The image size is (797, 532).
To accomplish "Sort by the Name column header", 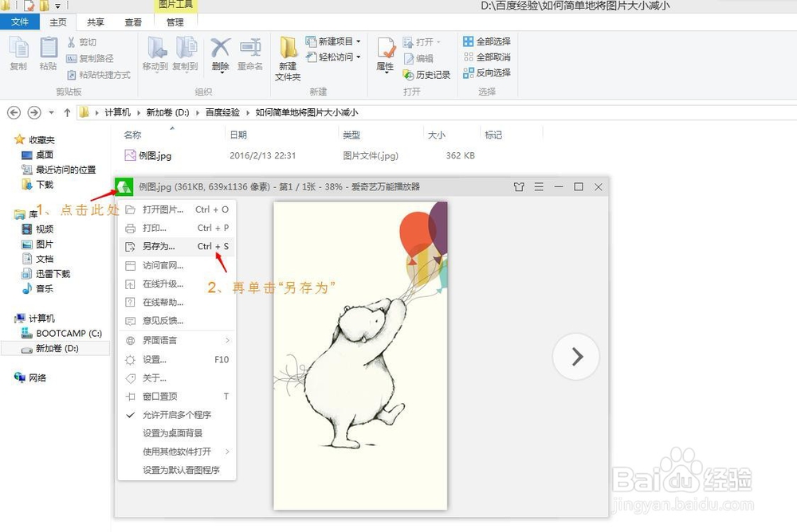I will (x=132, y=135).
